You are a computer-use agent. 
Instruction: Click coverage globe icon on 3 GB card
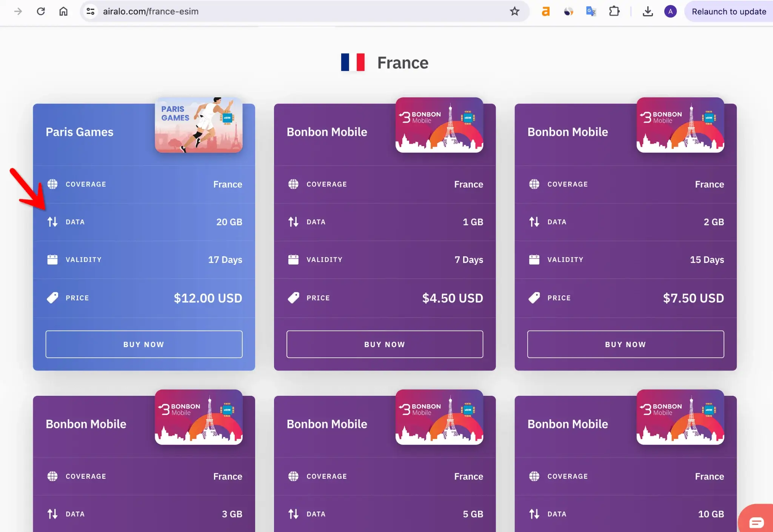pos(52,476)
